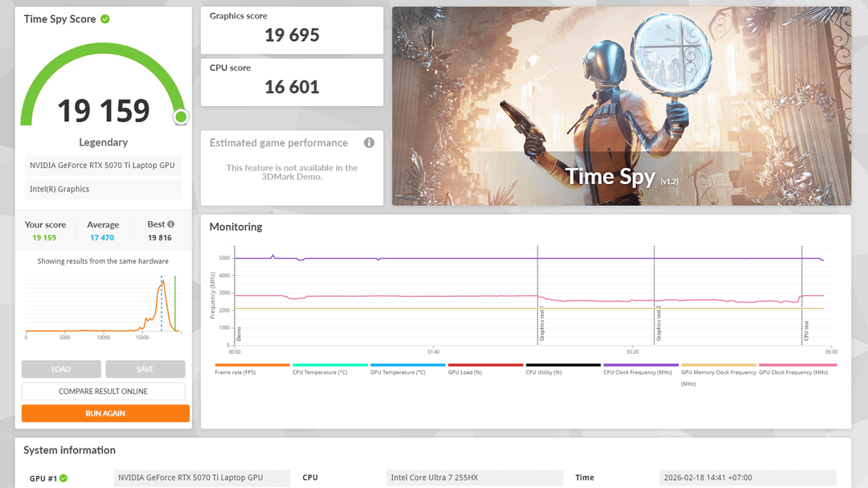Open COMPARE RESULT ONLINE
The width and height of the screenshot is (868, 488).
(x=103, y=392)
